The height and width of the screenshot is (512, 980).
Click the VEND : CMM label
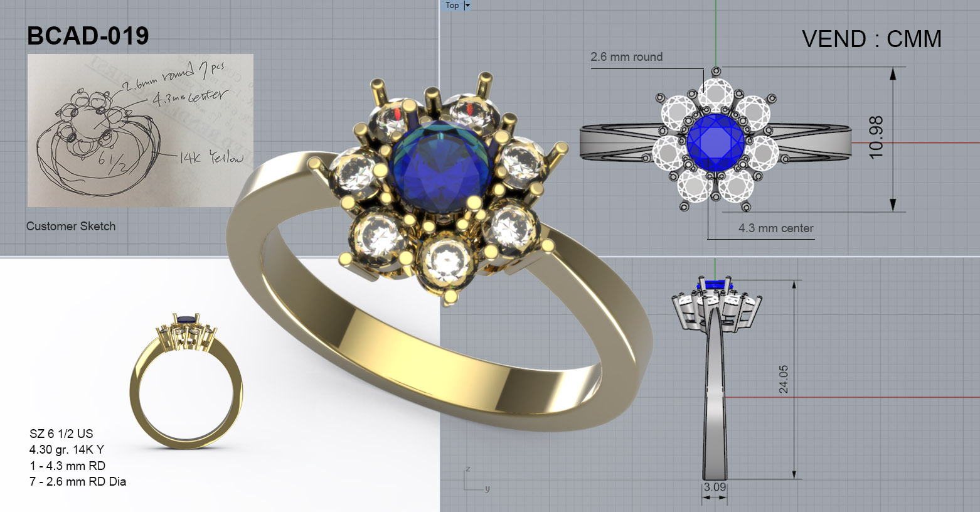click(x=871, y=39)
